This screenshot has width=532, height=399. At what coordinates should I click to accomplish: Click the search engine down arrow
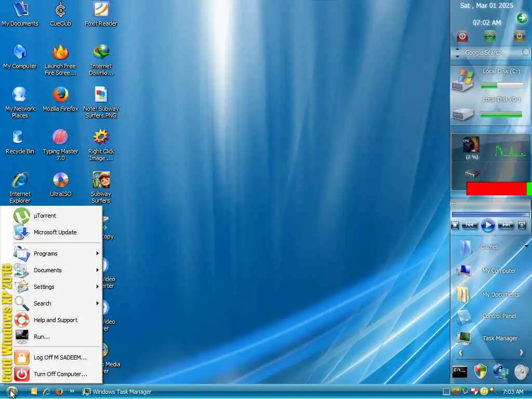pos(457,56)
